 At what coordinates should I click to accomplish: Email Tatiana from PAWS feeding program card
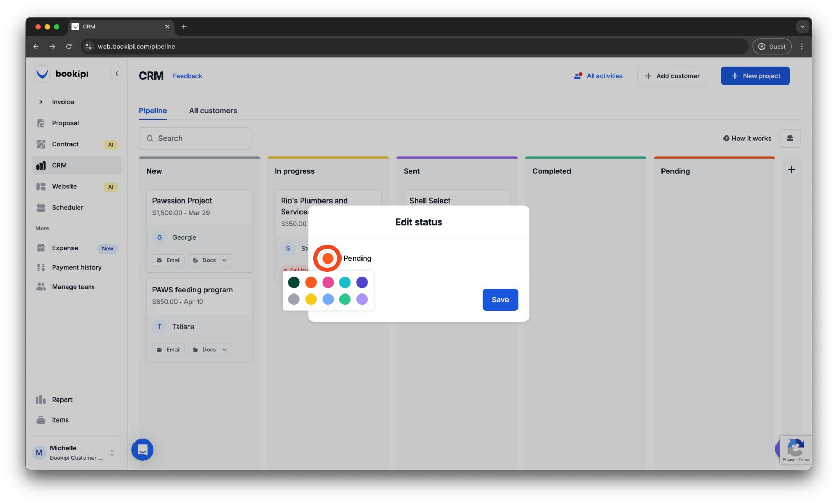coord(169,350)
